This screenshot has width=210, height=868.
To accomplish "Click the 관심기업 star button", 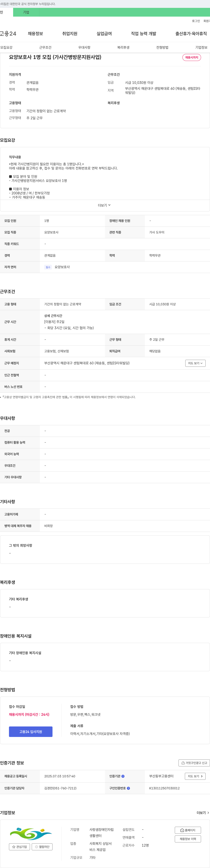I will (x=20, y=847).
